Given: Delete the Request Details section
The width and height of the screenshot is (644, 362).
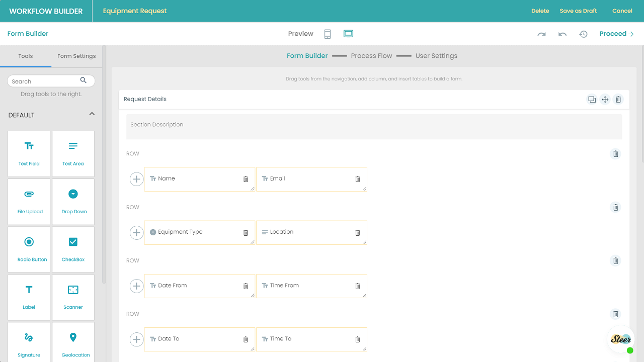Looking at the screenshot, I should point(619,100).
